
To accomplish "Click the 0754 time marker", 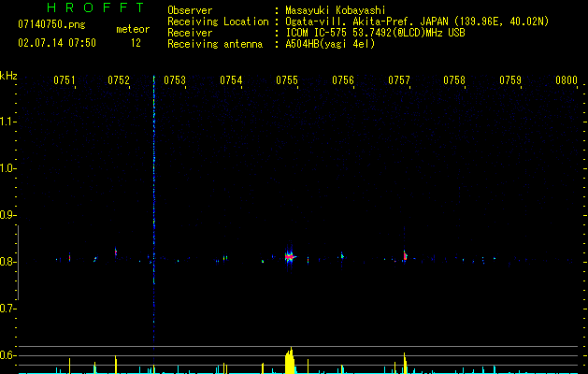I will click(x=231, y=79).
